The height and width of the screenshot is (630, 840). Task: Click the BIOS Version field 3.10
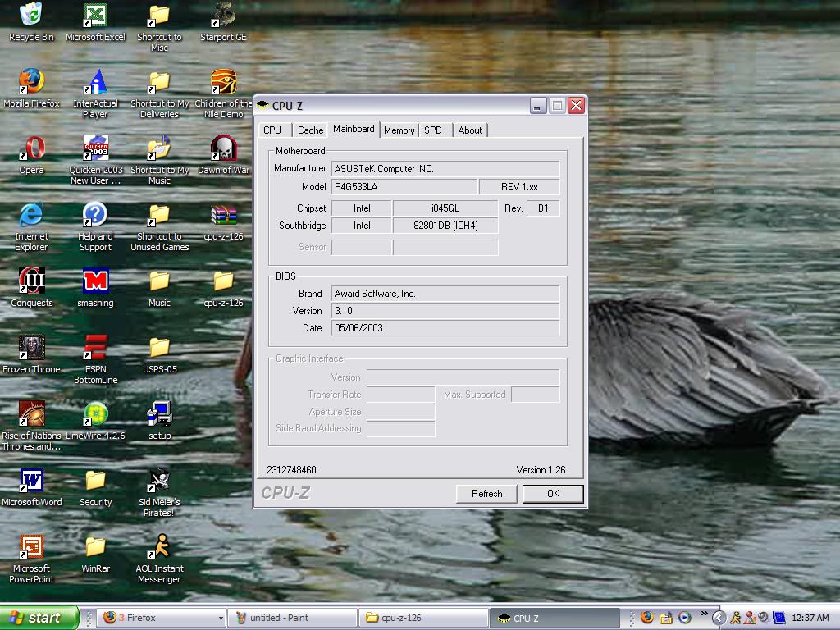[x=445, y=311]
